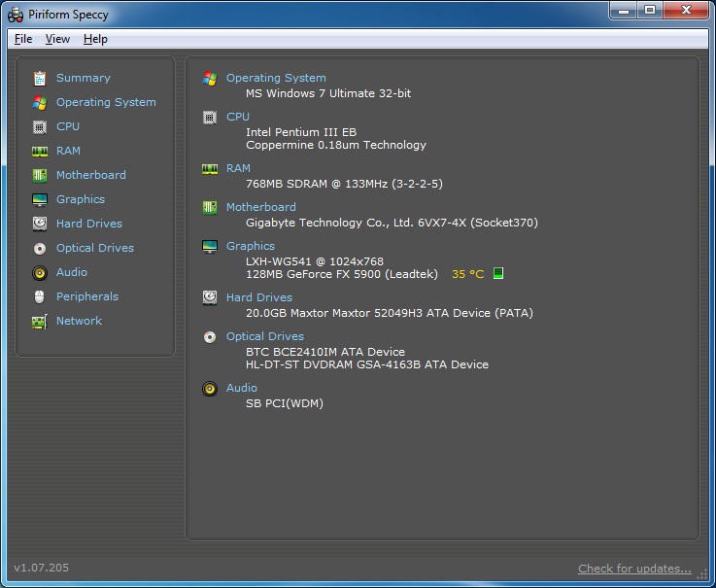Click the CPU chip icon in summary panel
Image resolution: width=716 pixels, height=588 pixels.
click(x=210, y=118)
